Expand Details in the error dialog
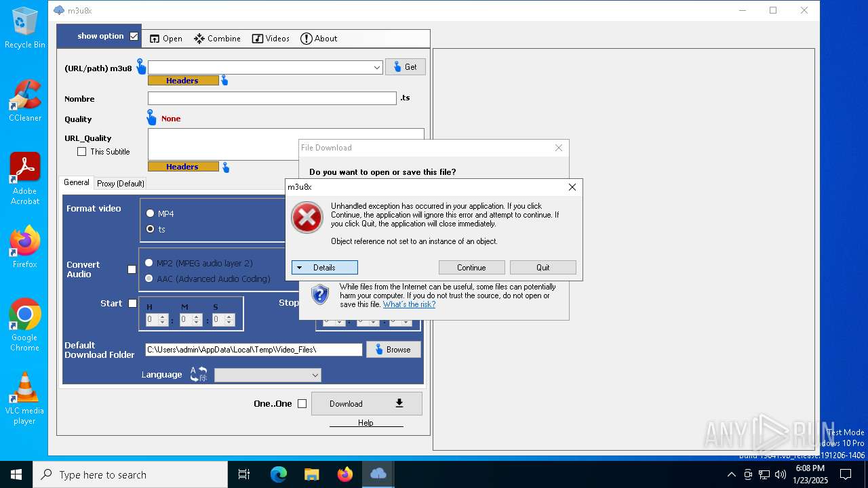The height and width of the screenshot is (488, 868). 325,268
